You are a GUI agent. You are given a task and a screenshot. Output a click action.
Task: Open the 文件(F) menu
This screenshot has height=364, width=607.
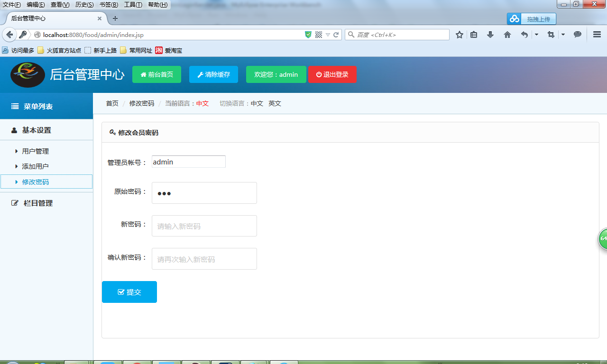coord(12,5)
